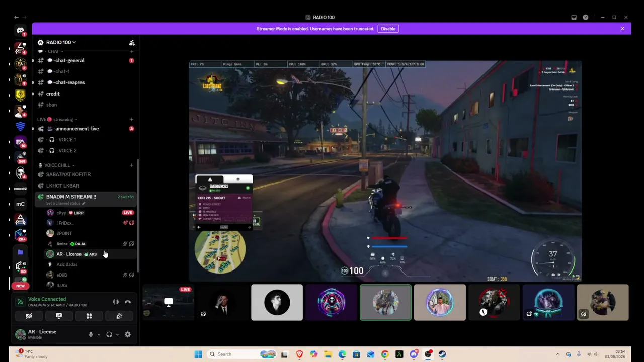Join LKHOT LKBAR voice channel

86,186
